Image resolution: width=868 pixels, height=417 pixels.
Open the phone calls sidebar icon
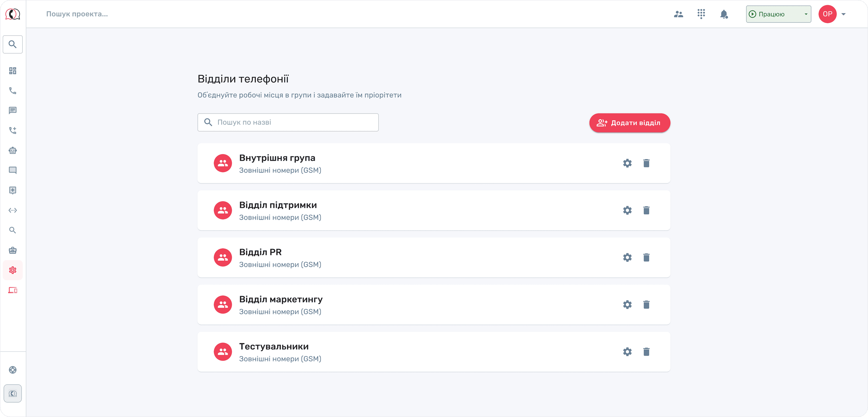pyautogui.click(x=12, y=91)
